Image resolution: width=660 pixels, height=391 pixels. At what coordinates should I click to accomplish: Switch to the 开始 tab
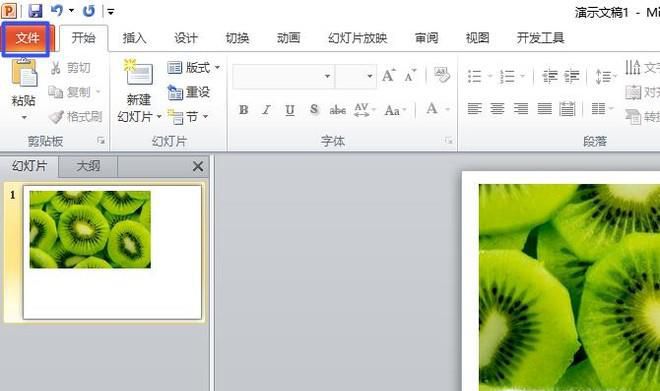click(x=83, y=38)
